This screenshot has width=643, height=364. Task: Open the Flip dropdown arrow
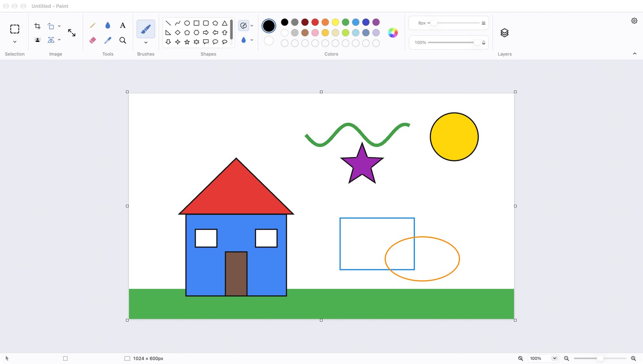pyautogui.click(x=59, y=39)
